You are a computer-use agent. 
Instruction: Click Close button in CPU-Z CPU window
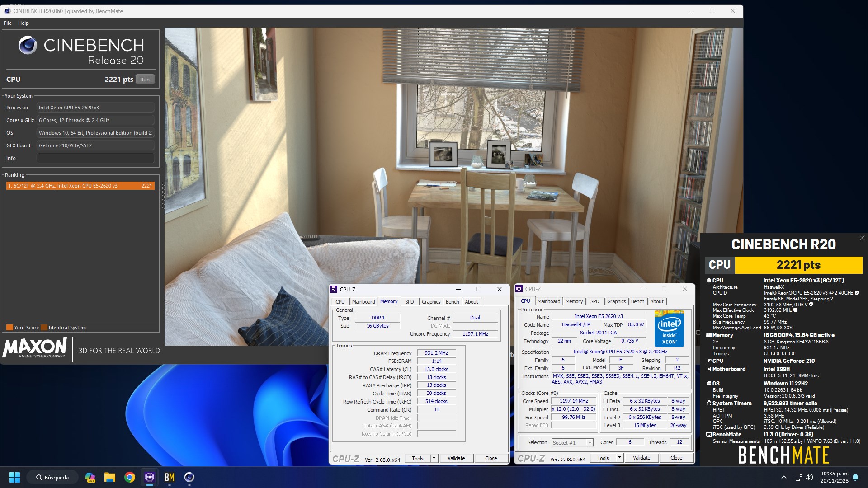click(676, 458)
